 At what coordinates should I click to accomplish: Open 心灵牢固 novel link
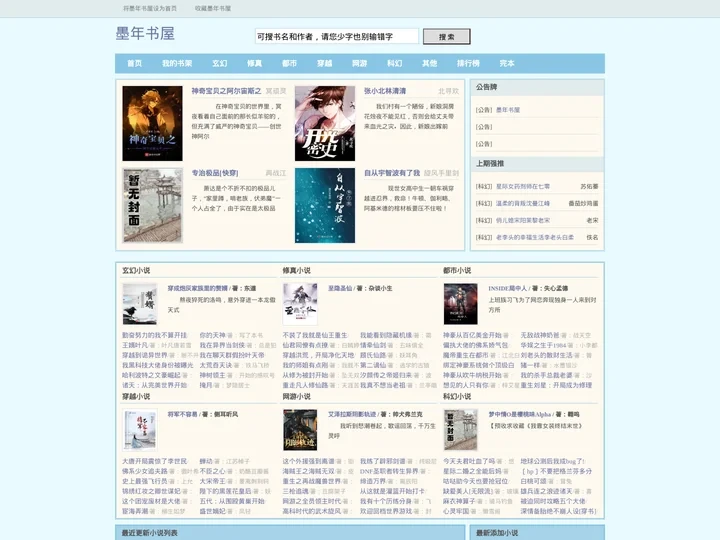(456, 511)
